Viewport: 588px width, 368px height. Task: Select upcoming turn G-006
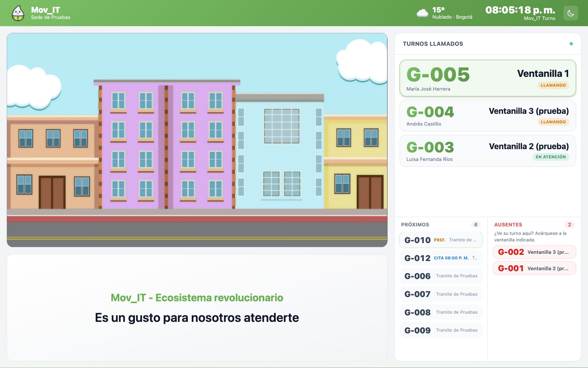441,276
